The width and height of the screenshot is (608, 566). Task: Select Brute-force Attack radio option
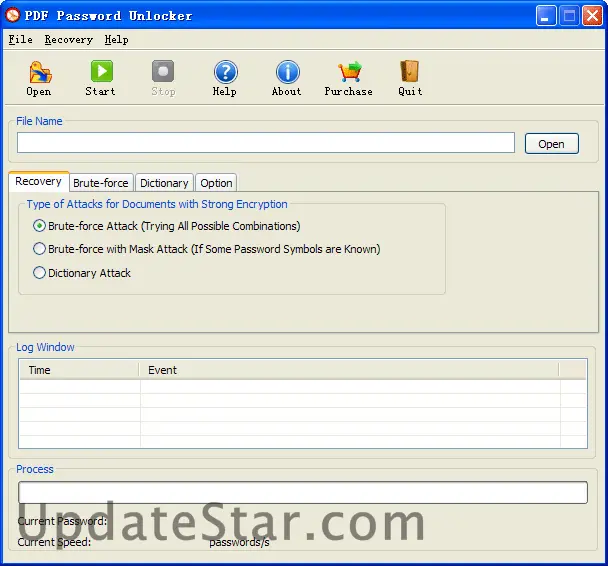[39, 226]
